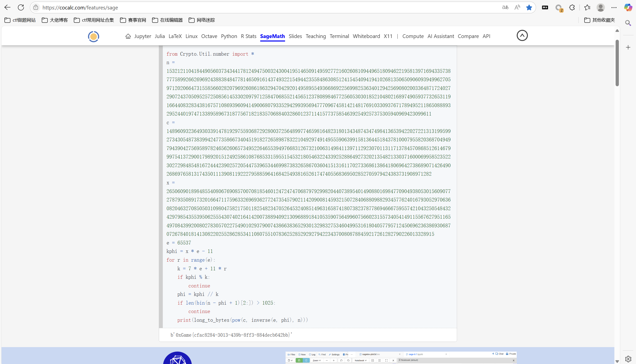
Task: Click the 'for r in range(e):' line
Action: point(191,260)
